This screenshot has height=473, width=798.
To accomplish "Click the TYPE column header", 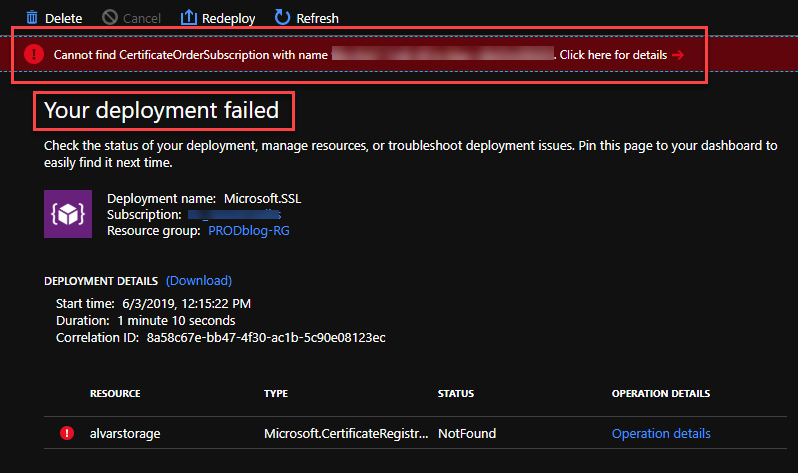I will click(276, 394).
